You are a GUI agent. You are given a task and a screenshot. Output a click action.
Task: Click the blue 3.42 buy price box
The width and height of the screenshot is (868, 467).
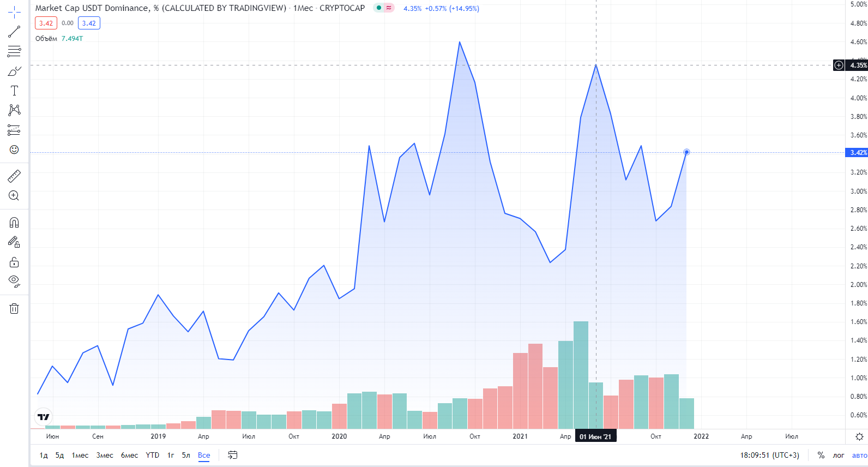point(89,23)
